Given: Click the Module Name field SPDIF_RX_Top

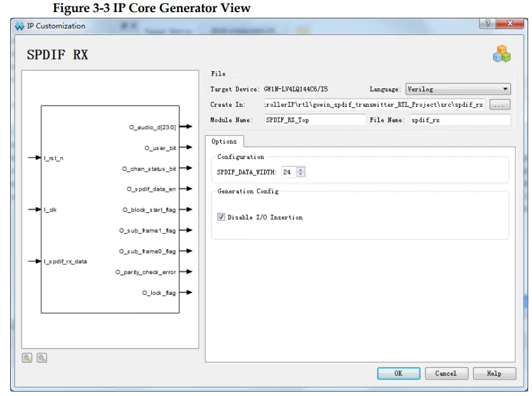Looking at the screenshot, I should [315, 120].
